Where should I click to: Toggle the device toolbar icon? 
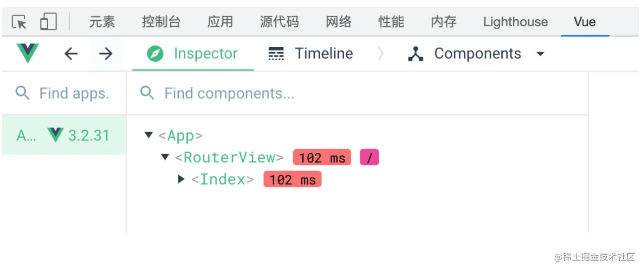(48, 22)
